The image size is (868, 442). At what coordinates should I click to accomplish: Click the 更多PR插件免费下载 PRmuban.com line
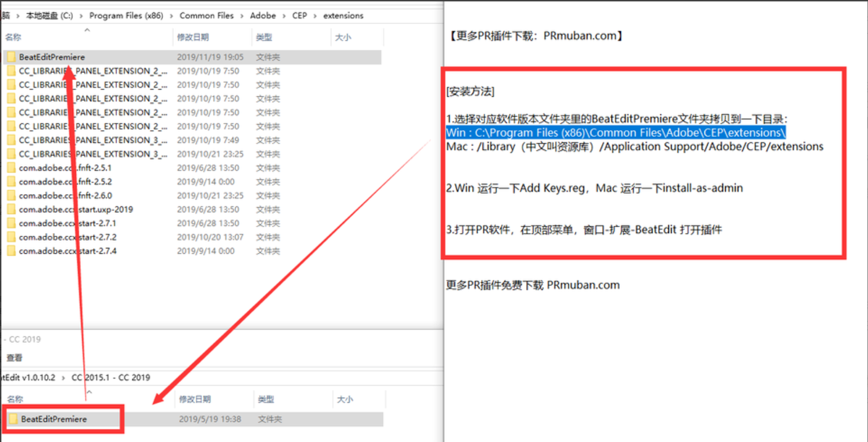pos(533,285)
